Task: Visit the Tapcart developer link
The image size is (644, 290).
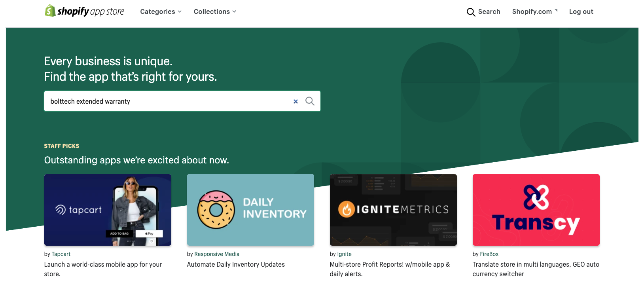Action: coord(61,254)
